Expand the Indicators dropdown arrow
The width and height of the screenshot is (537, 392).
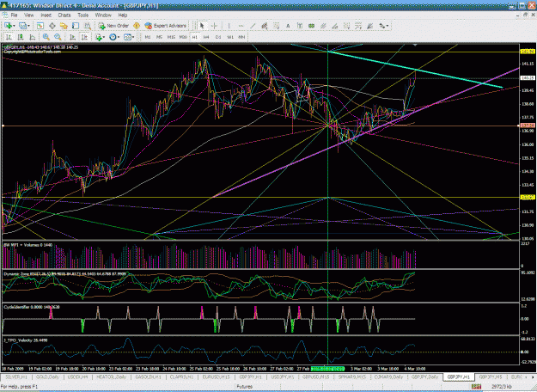[104, 37]
